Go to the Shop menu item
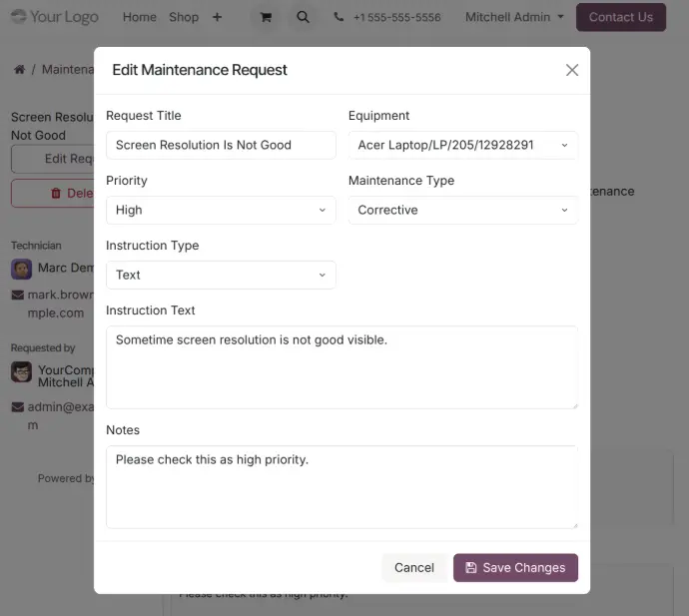689x616 pixels. [184, 17]
